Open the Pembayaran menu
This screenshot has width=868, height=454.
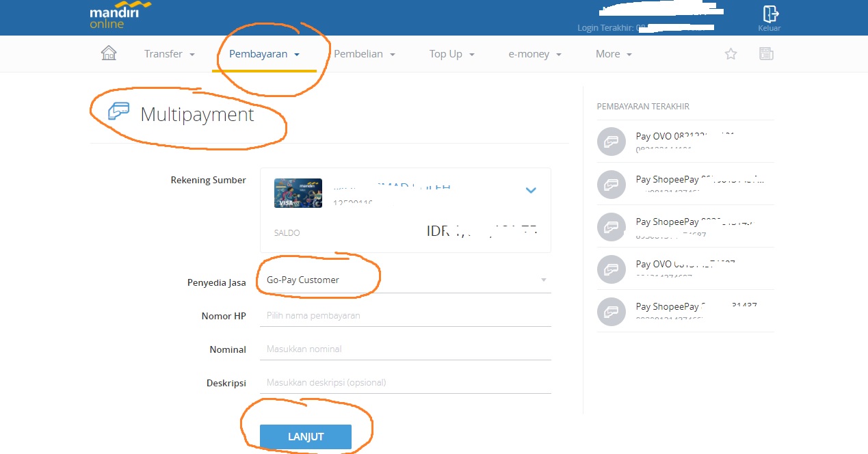click(264, 54)
